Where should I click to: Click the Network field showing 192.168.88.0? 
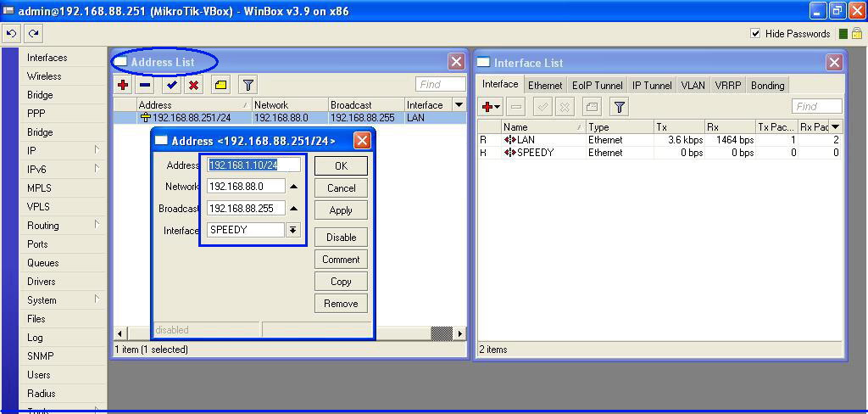pos(247,187)
